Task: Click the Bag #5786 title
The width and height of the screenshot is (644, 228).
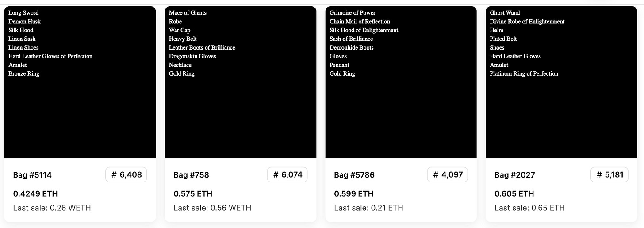Action: click(354, 175)
